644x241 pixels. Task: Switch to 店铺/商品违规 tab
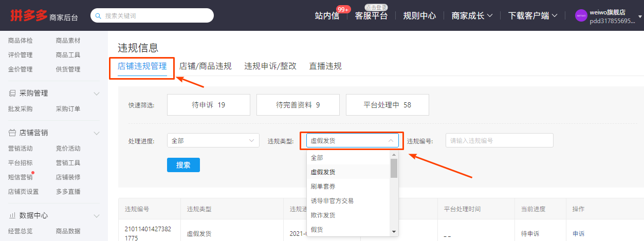pyautogui.click(x=205, y=66)
